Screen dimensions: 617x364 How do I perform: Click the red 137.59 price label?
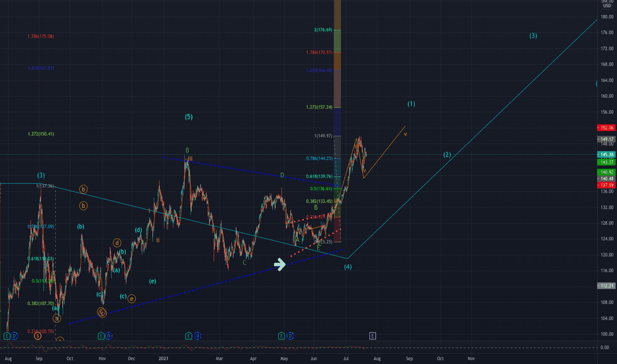[x=606, y=185]
